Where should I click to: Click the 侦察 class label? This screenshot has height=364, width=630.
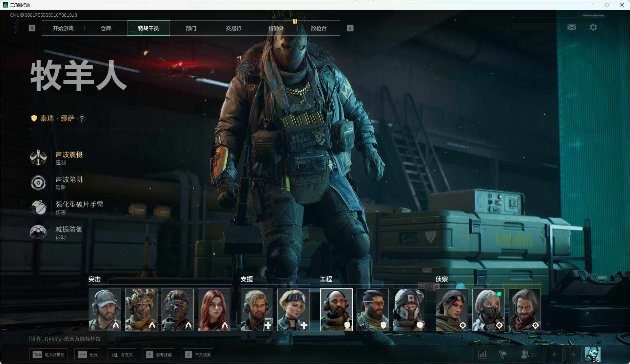pyautogui.click(x=442, y=279)
